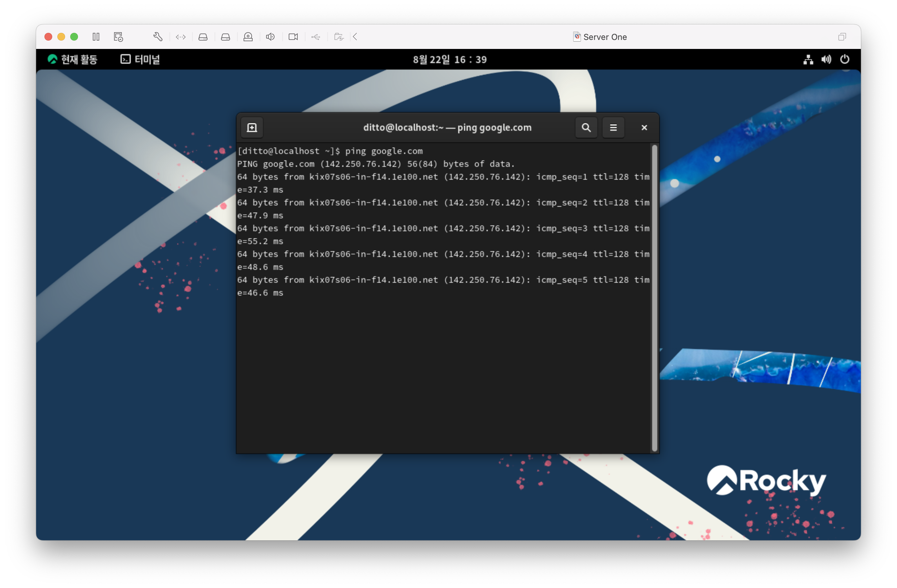Open the clock and calendar dropdown
The width and height of the screenshot is (897, 588).
pos(449,59)
